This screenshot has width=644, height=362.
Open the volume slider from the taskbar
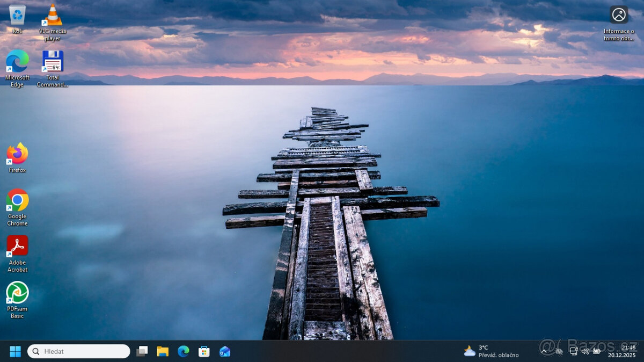(x=585, y=351)
